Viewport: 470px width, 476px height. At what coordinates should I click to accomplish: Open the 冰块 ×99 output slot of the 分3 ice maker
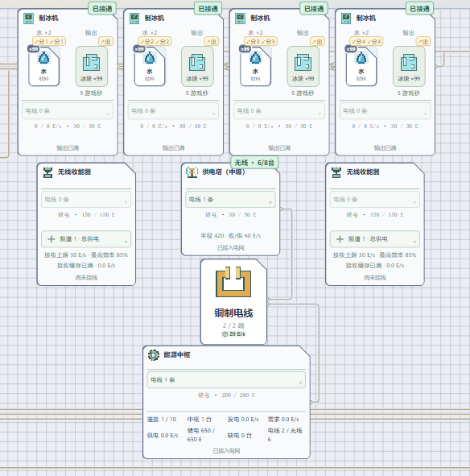point(303,66)
